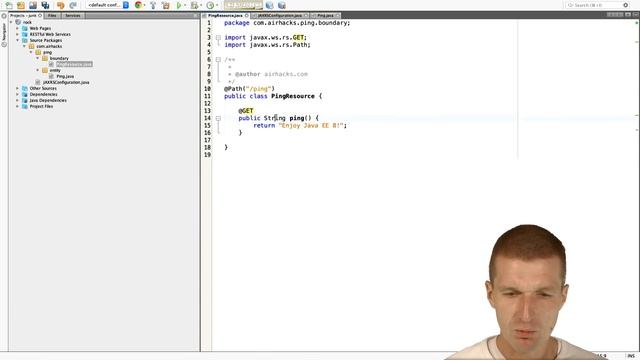
Task: Expand the Web Pages node
Action: (18, 28)
